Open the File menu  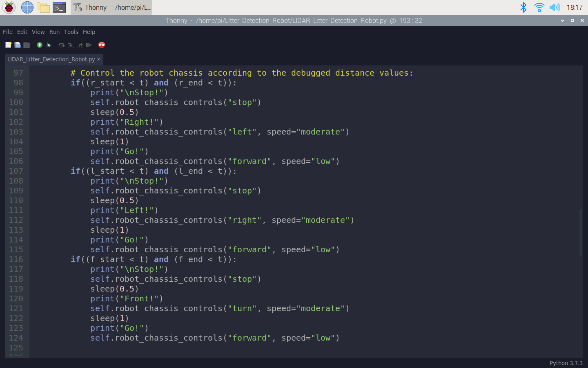(8, 32)
